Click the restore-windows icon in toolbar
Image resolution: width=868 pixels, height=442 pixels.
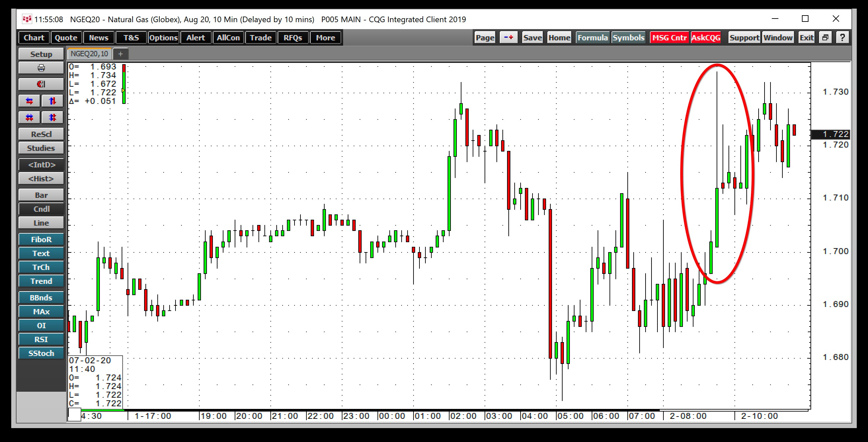(825, 37)
